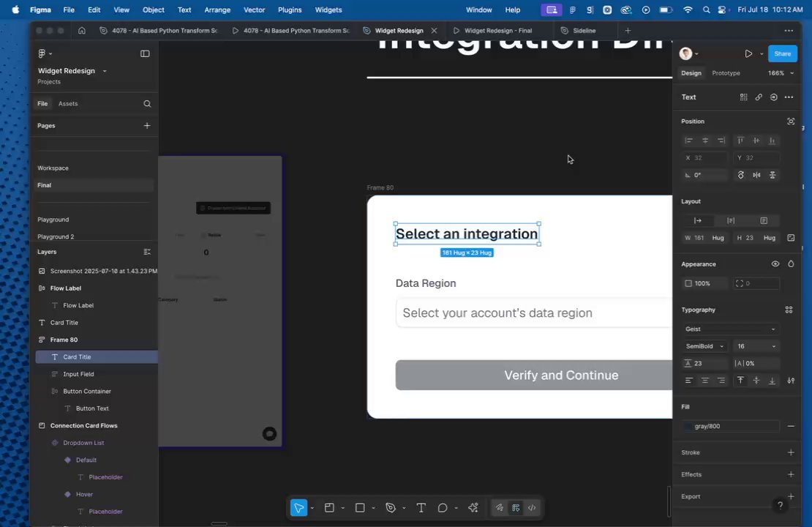Add a Stroke with plus button
This screenshot has width=812, height=527.
pyautogui.click(x=791, y=452)
